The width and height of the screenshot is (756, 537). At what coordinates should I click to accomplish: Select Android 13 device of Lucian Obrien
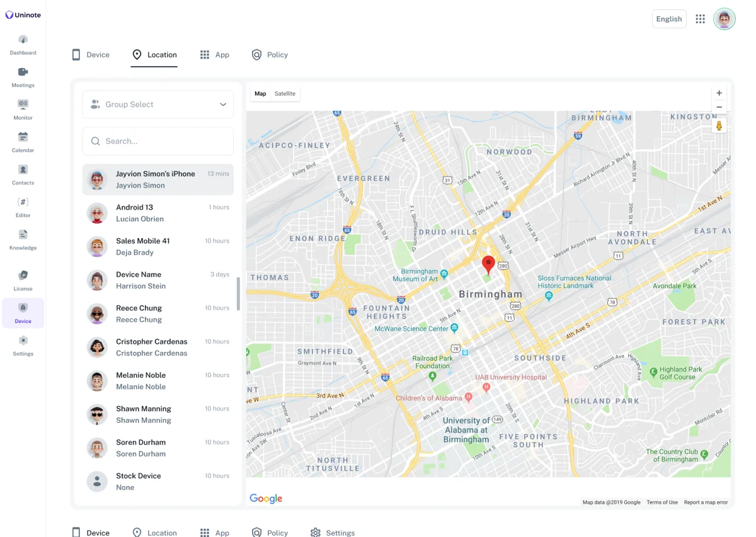coord(158,213)
